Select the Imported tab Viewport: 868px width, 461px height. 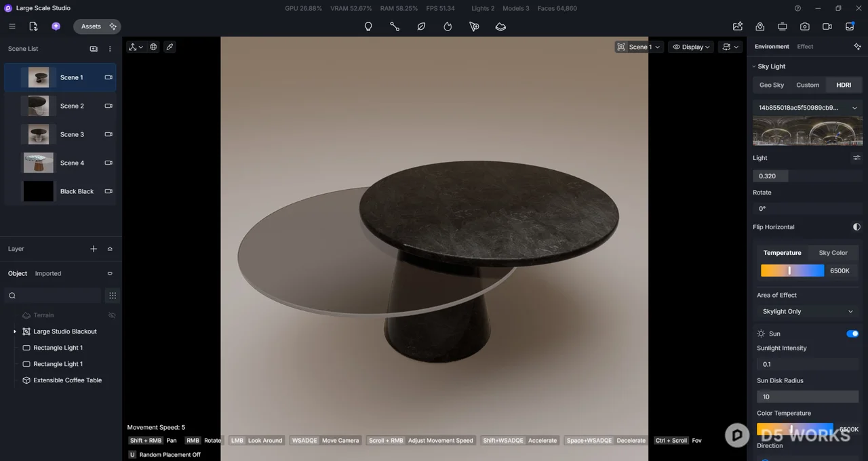pyautogui.click(x=48, y=274)
